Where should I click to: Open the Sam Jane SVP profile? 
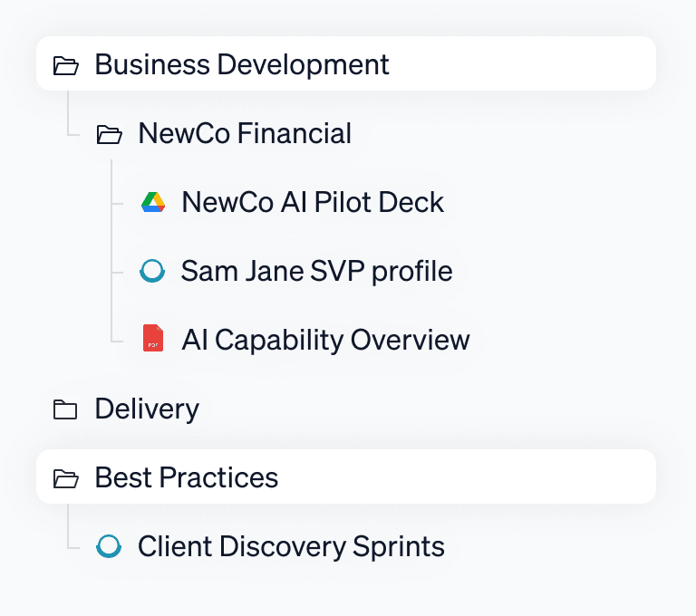pyautogui.click(x=316, y=271)
